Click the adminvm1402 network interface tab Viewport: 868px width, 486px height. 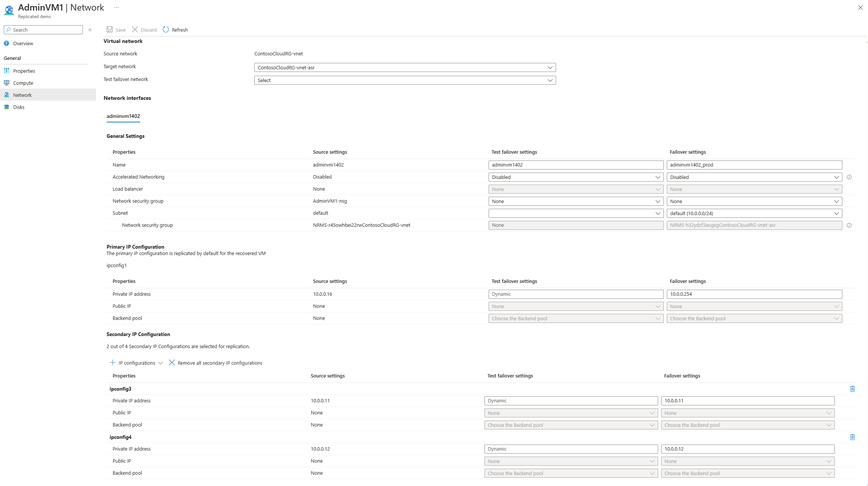point(123,116)
